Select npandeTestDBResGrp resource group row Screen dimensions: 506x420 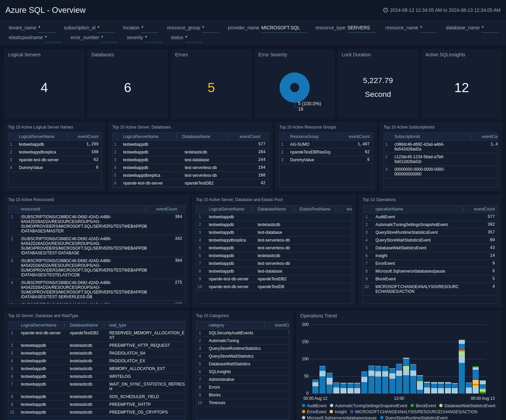pyautogui.click(x=326, y=152)
